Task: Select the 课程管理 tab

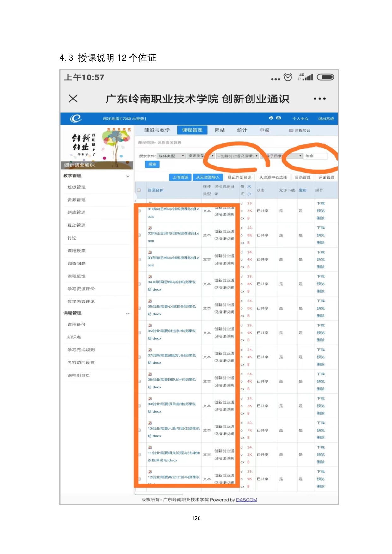Action: coord(192,130)
